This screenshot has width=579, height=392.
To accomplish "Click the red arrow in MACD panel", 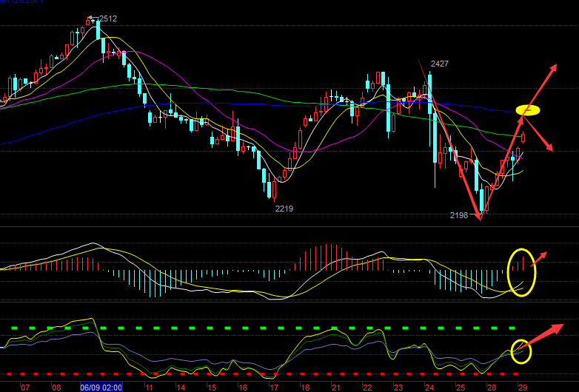I will (x=539, y=257).
